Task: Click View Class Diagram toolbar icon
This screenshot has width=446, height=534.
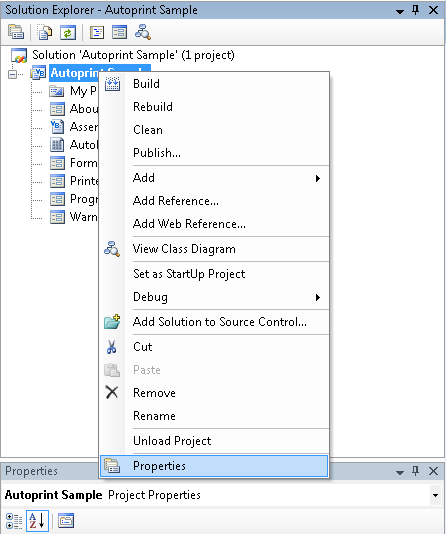Action: click(143, 32)
